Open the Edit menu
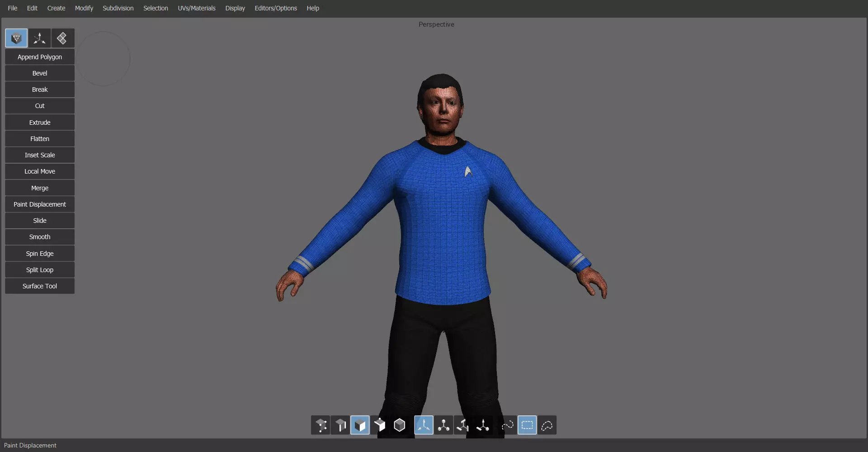Image resolution: width=868 pixels, height=452 pixels. (32, 8)
